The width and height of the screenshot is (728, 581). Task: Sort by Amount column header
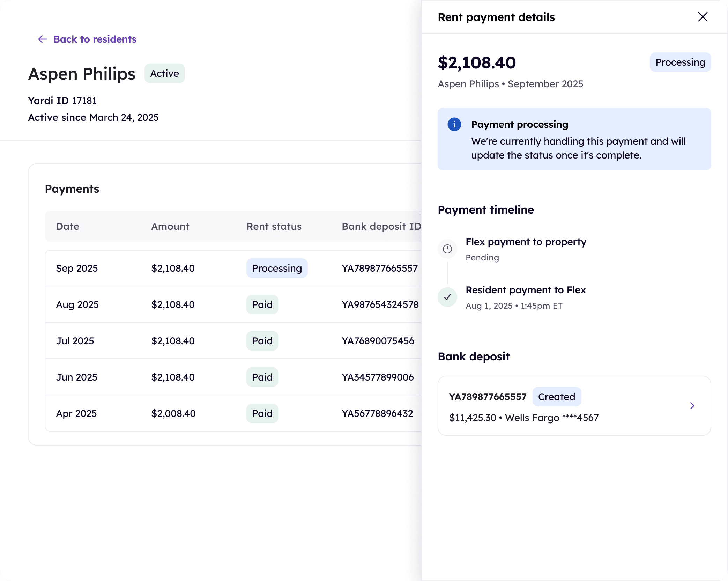(170, 226)
